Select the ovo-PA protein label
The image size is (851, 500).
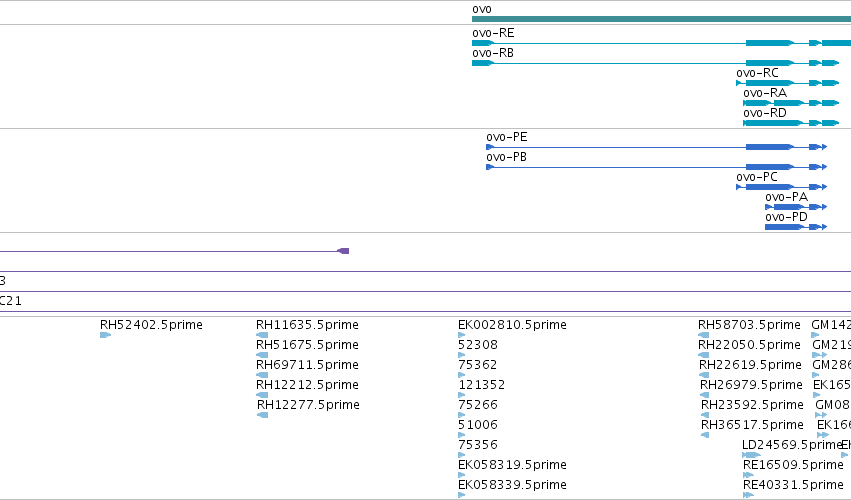coord(786,198)
